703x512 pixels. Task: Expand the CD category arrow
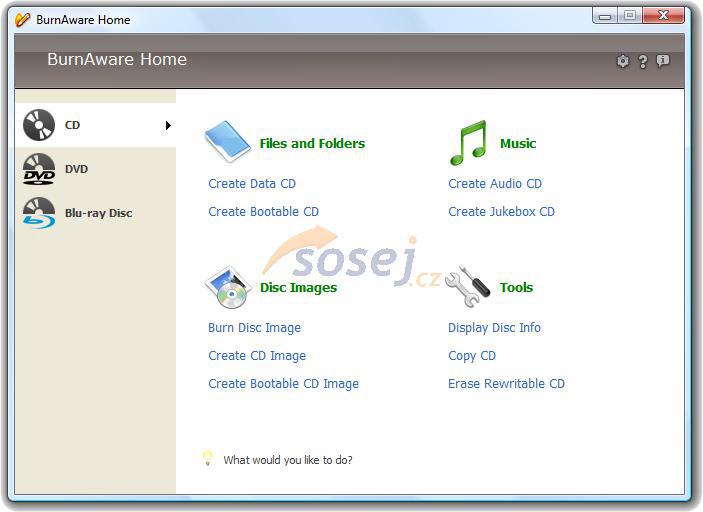(x=168, y=125)
